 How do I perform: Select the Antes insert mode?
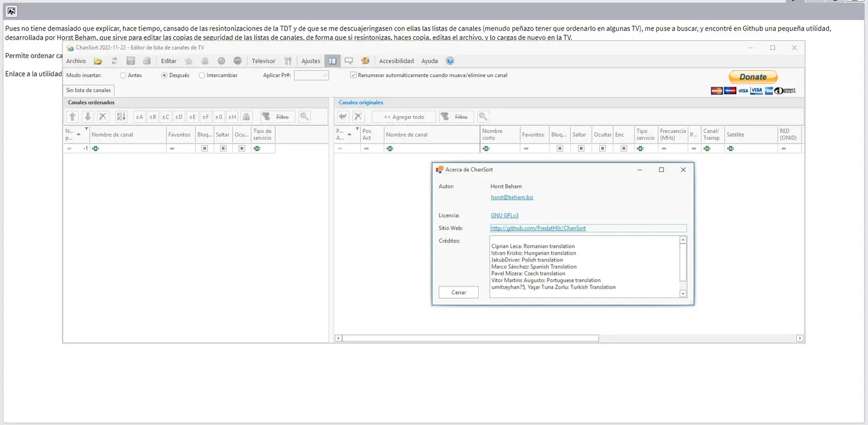point(123,75)
